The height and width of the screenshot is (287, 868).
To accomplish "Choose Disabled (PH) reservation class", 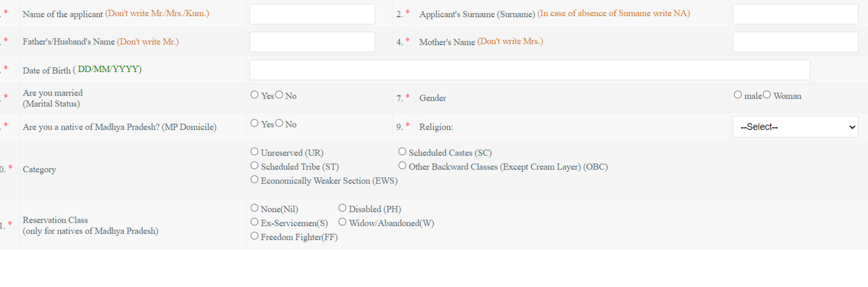I will pyautogui.click(x=342, y=208).
